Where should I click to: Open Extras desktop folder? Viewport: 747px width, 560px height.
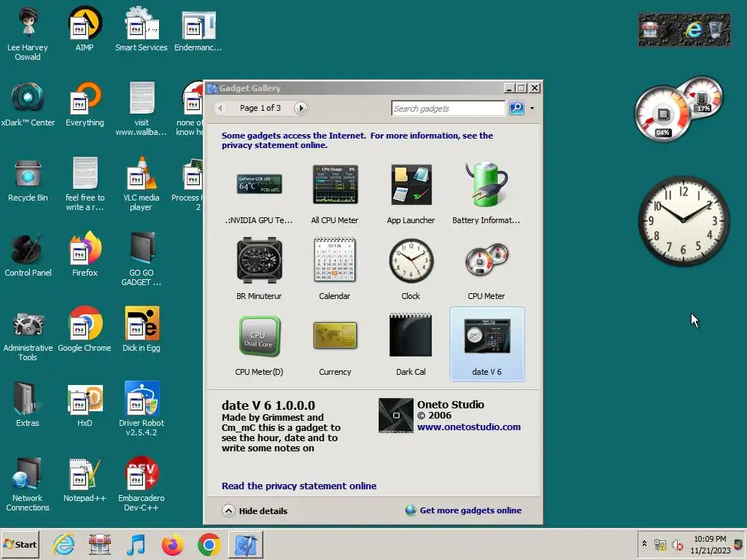[x=28, y=404]
